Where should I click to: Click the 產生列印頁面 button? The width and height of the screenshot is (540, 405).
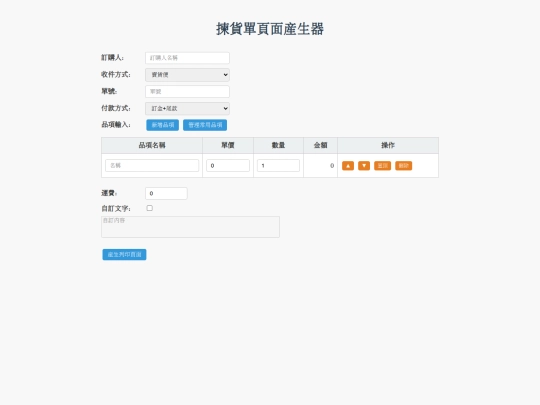(x=124, y=255)
